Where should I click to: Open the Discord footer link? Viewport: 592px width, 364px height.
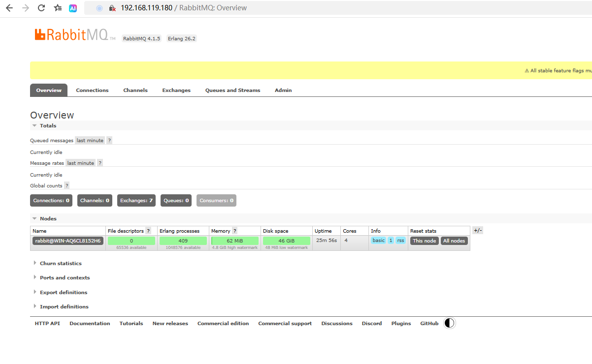coord(372,324)
